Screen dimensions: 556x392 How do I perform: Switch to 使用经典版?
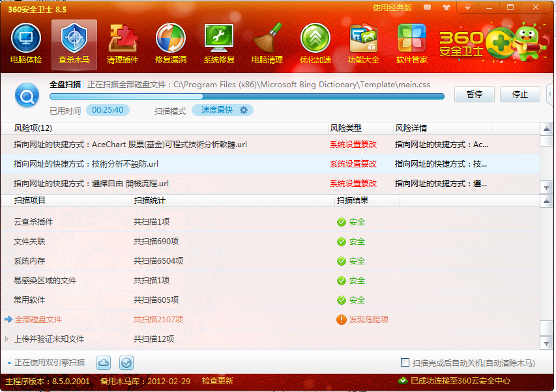pyautogui.click(x=392, y=7)
